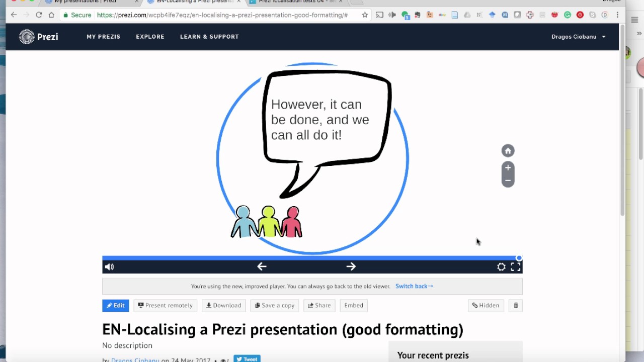Bookmark this page with the star
Screen dimensions: 644x362
coord(365,15)
